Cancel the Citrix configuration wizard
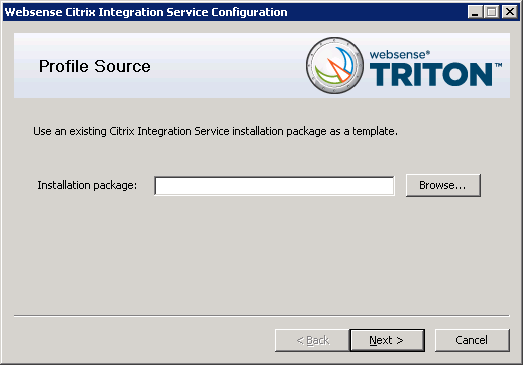 coord(472,340)
